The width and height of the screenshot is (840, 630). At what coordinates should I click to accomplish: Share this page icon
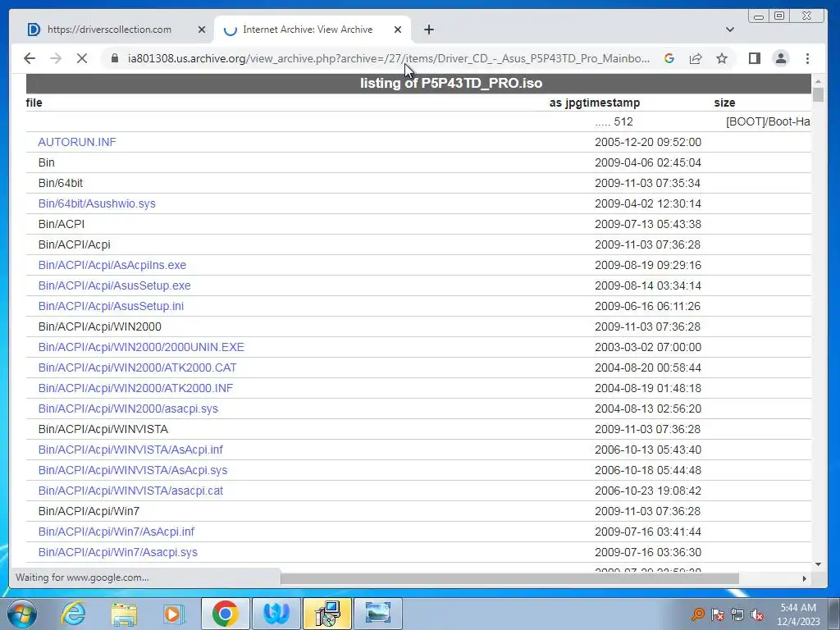point(696,58)
